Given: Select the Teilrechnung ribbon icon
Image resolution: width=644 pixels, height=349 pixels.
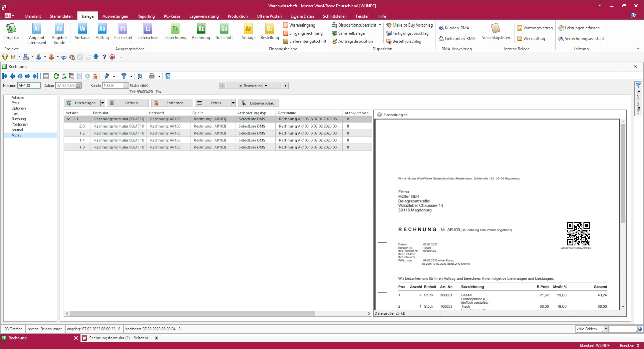Looking at the screenshot, I should 175,32.
